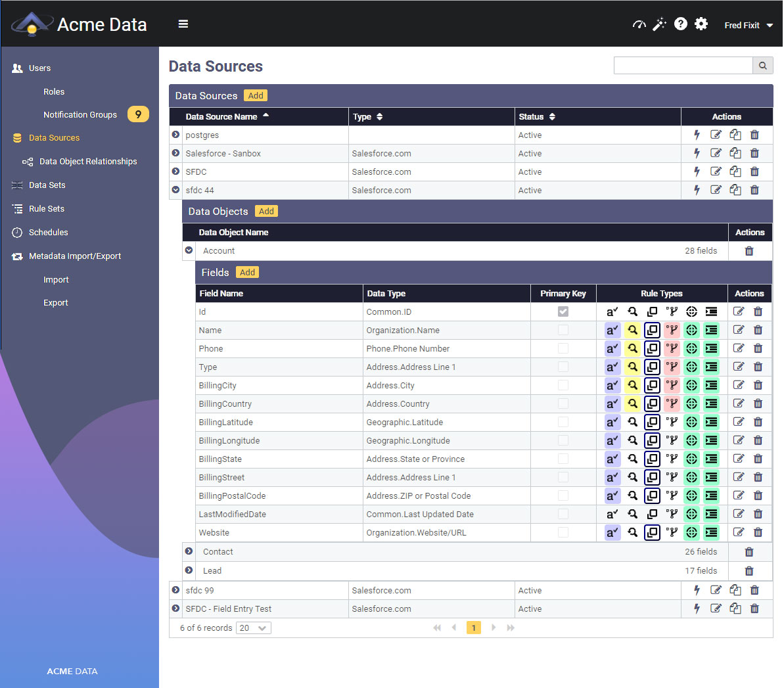The image size is (784, 688).
Task: Toggle Primary Key checkbox for Name
Action: pyautogui.click(x=563, y=330)
